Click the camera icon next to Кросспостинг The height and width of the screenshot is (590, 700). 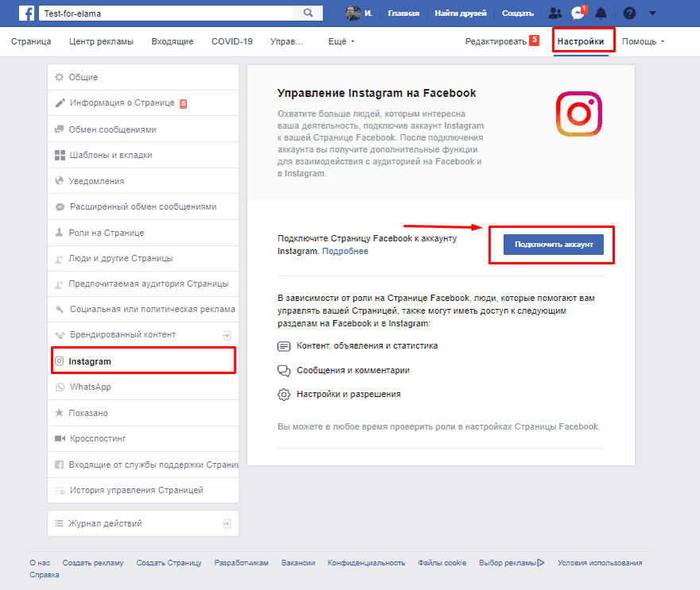(60, 438)
